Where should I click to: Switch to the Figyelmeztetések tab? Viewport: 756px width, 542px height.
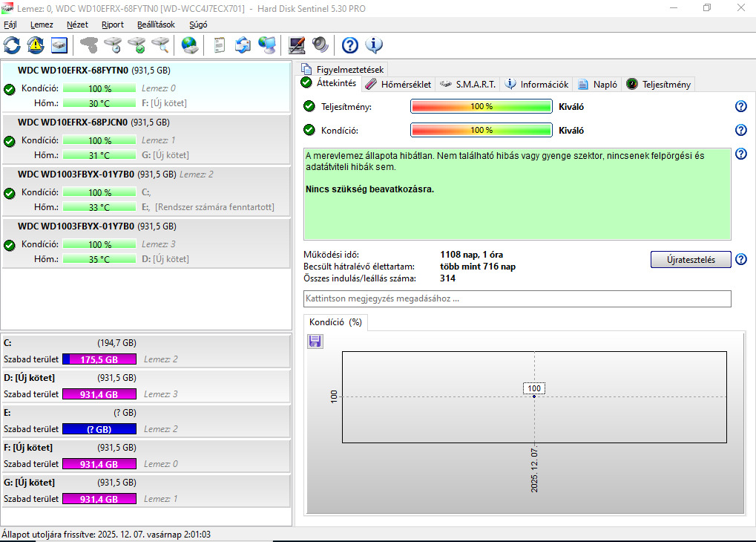[342, 70]
